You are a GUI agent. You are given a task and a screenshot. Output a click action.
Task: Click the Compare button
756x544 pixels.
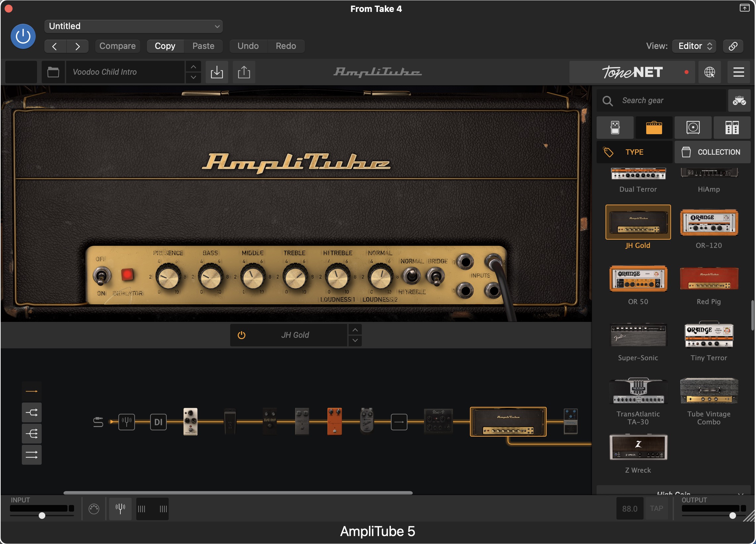click(117, 46)
